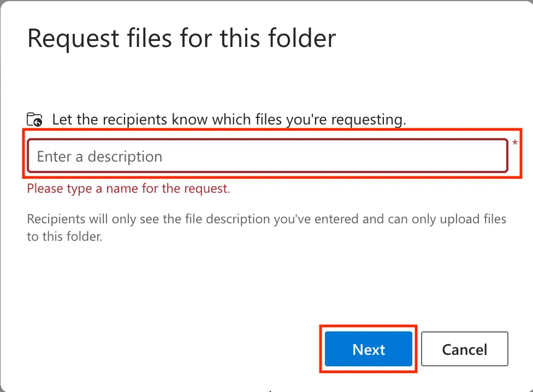The image size is (533, 392).
Task: Click the Let the recipients know label
Action: coord(229,120)
